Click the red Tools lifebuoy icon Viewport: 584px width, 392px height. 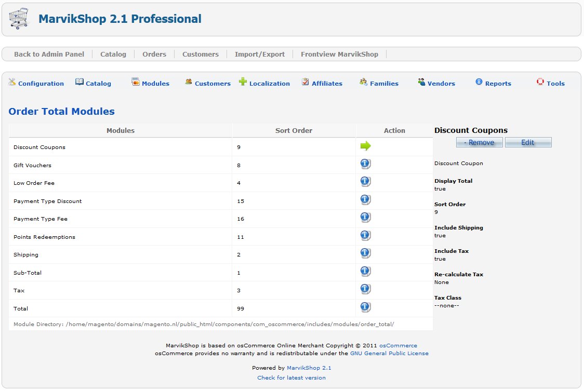click(x=540, y=82)
